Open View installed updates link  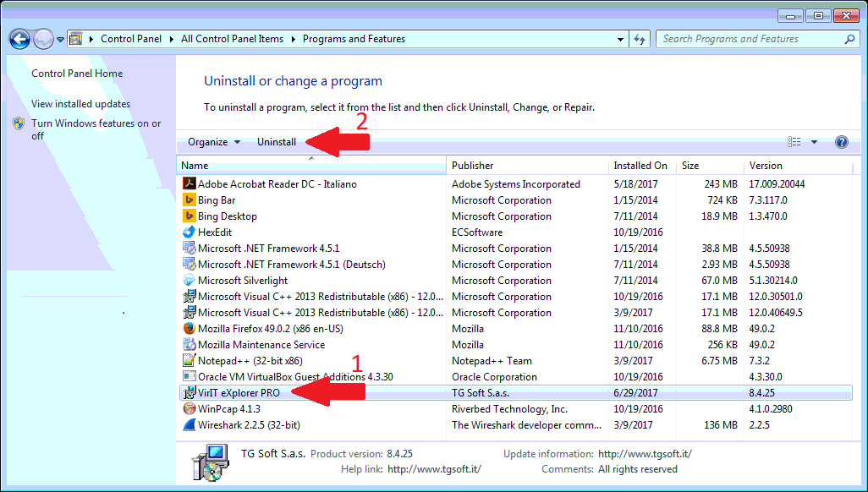(x=81, y=103)
